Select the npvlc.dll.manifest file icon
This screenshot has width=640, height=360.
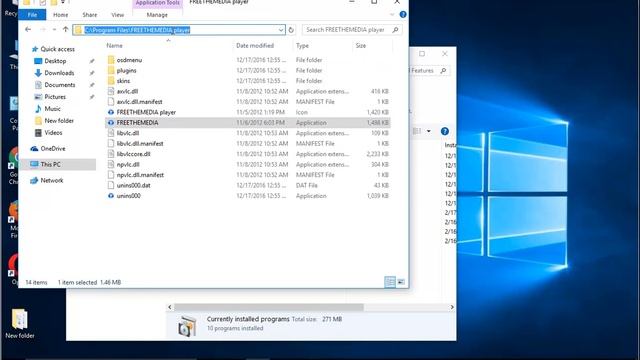pos(111,175)
